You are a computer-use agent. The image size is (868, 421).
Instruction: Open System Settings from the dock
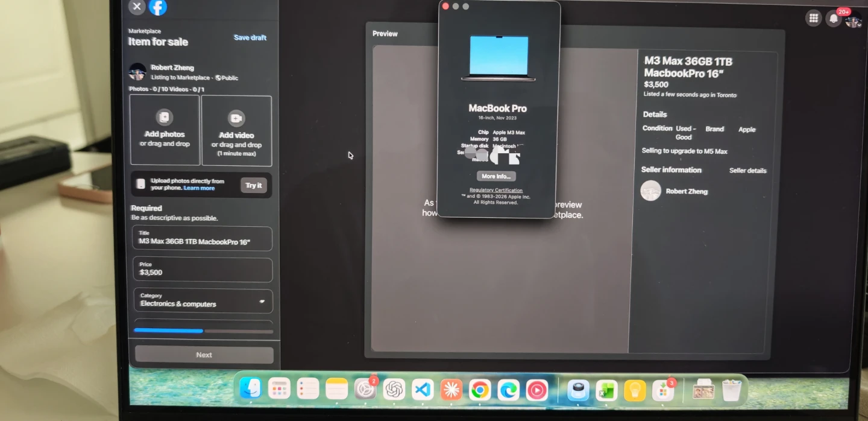point(365,390)
